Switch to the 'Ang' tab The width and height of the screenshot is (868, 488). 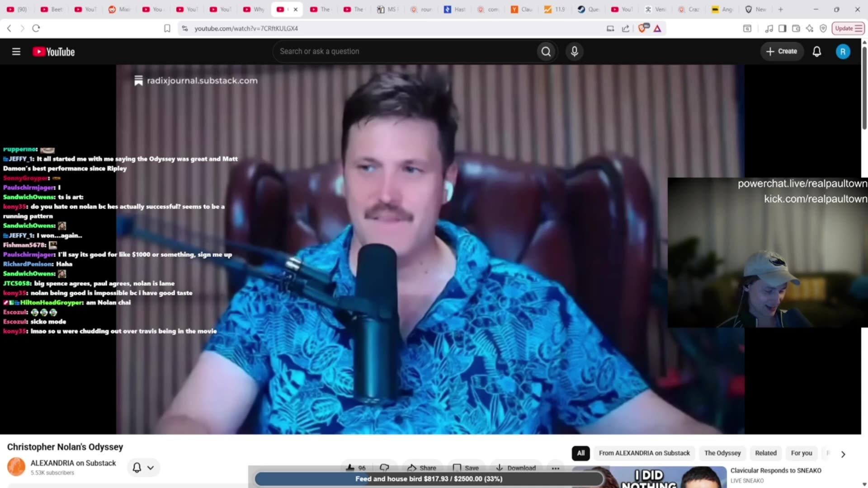(x=723, y=9)
